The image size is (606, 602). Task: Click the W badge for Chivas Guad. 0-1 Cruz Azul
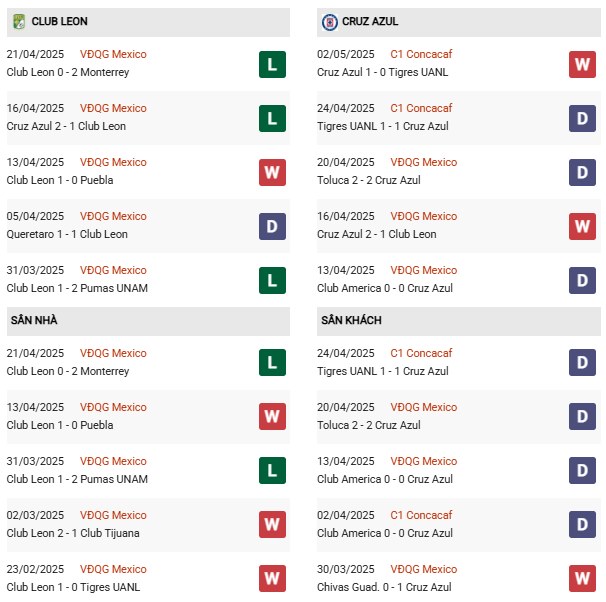click(582, 579)
